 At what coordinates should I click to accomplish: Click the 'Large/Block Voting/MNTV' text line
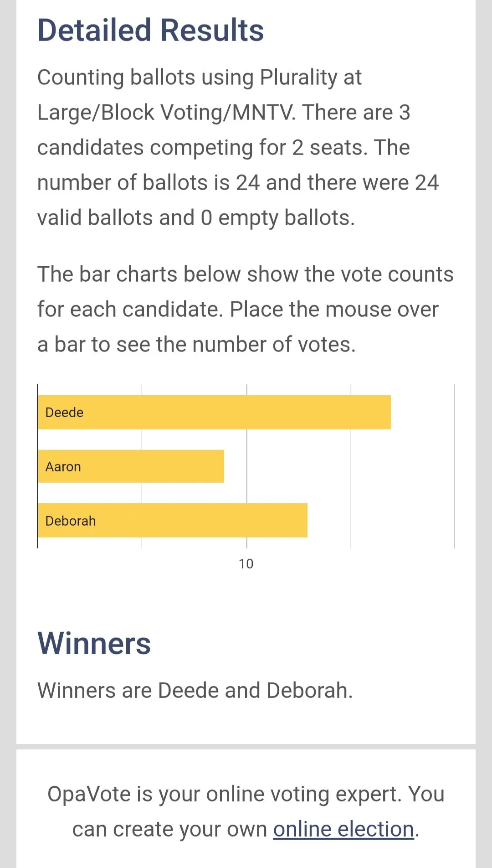pyautogui.click(x=224, y=112)
